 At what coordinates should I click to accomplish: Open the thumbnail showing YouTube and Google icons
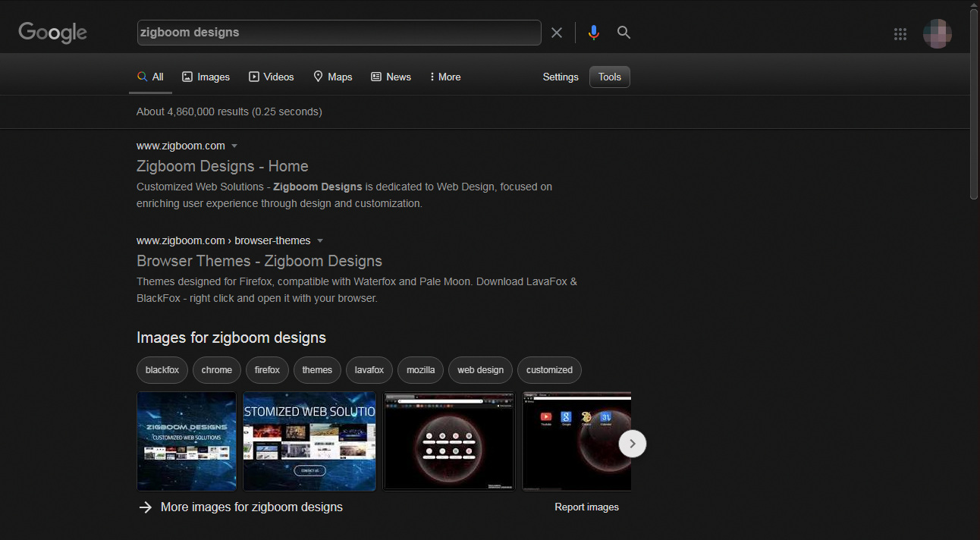[576, 441]
